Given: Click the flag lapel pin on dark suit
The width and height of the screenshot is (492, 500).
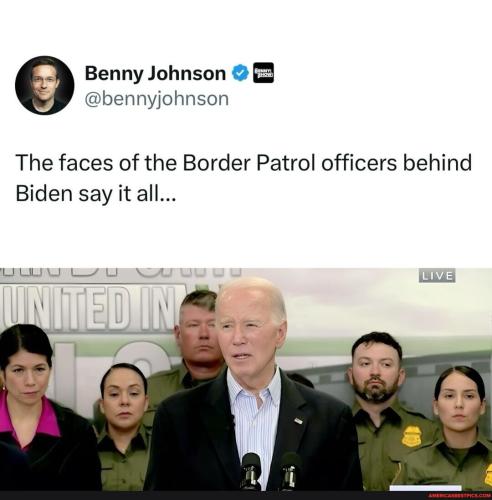Looking at the screenshot, I should [299, 421].
